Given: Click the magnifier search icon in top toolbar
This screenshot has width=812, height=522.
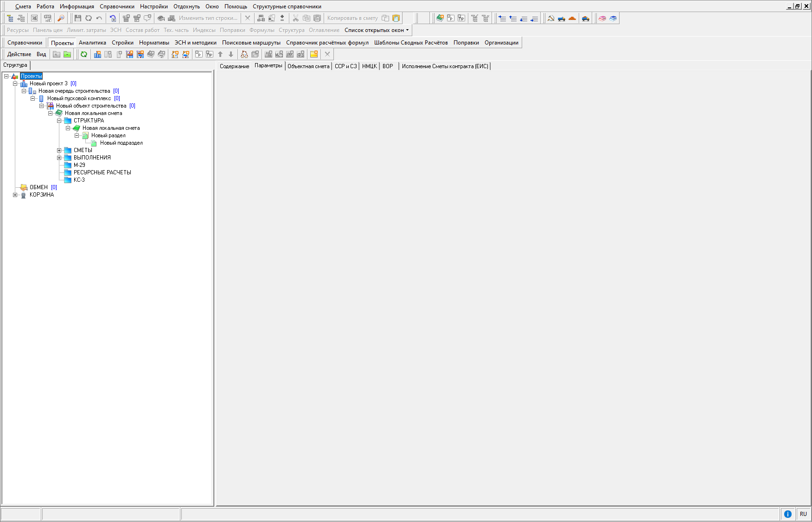Looking at the screenshot, I should pos(61,18).
